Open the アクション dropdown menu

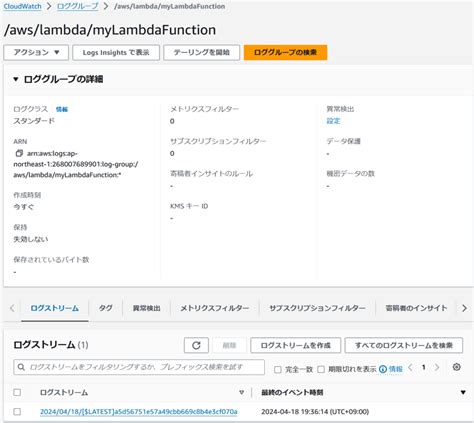click(x=36, y=52)
